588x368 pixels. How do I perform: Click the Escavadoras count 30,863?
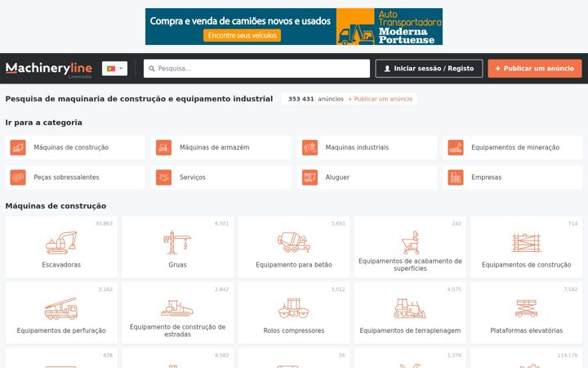pos(104,223)
